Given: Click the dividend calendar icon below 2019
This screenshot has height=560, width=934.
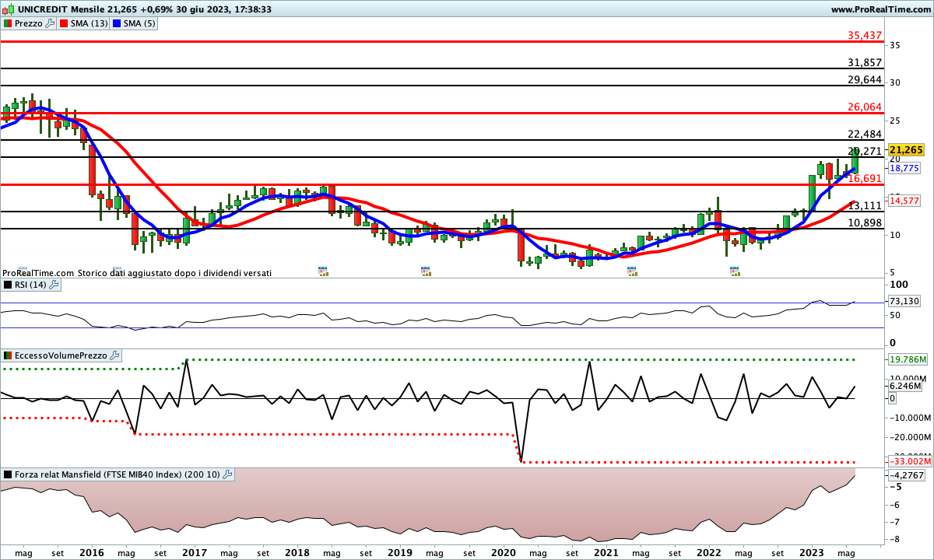Looking at the screenshot, I should coord(426,271).
